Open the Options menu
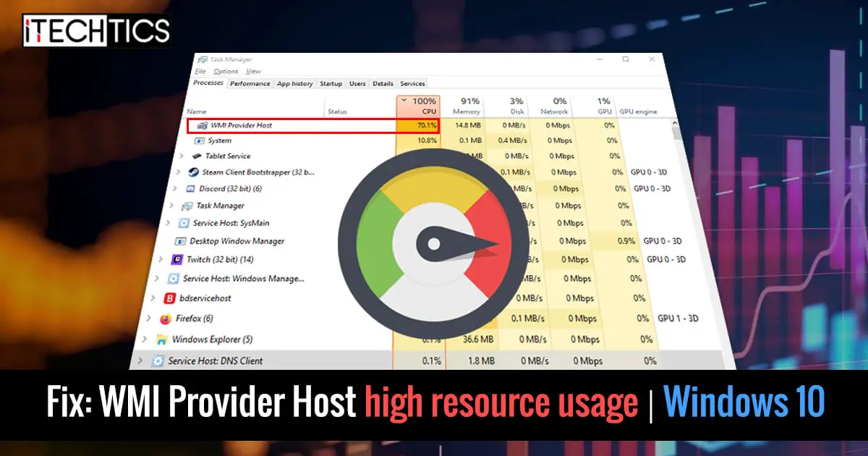 pos(226,72)
